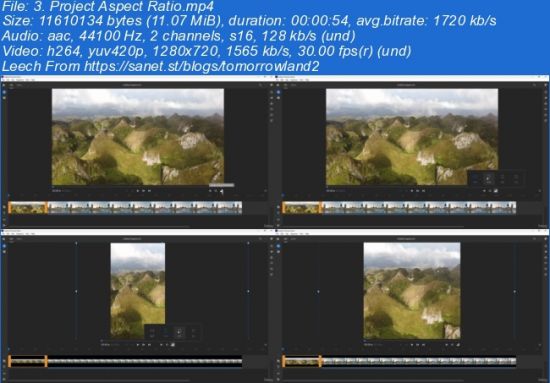
Task: Select the orange-highlighted clip in top-left timeline
Action: pyautogui.click(x=28, y=208)
